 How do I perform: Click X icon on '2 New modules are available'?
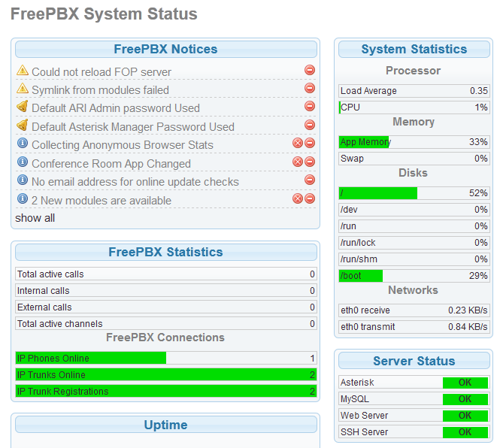coord(298,199)
